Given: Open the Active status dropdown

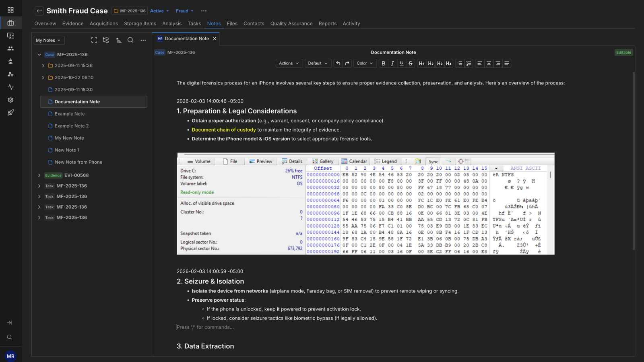Looking at the screenshot, I should [x=159, y=11].
